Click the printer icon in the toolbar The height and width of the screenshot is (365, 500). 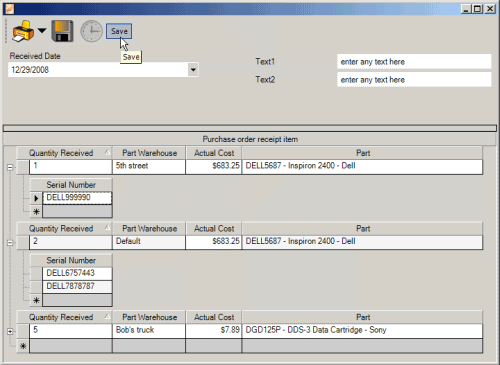(23, 31)
